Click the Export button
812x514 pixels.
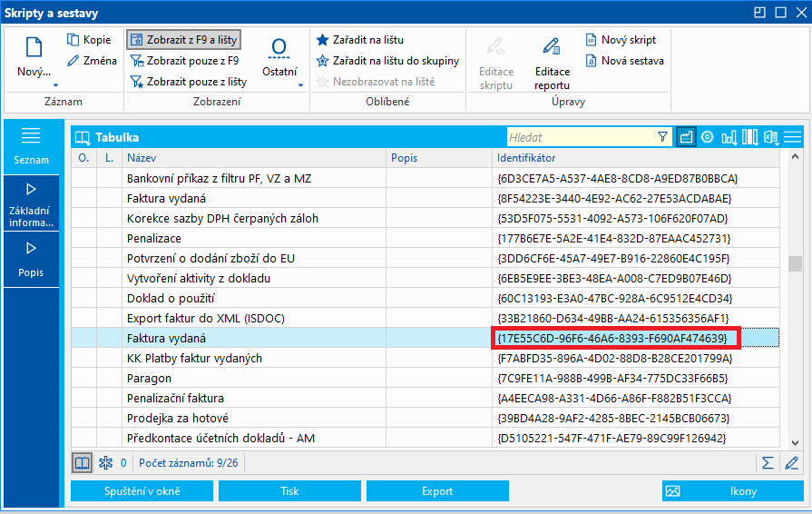pyautogui.click(x=437, y=490)
